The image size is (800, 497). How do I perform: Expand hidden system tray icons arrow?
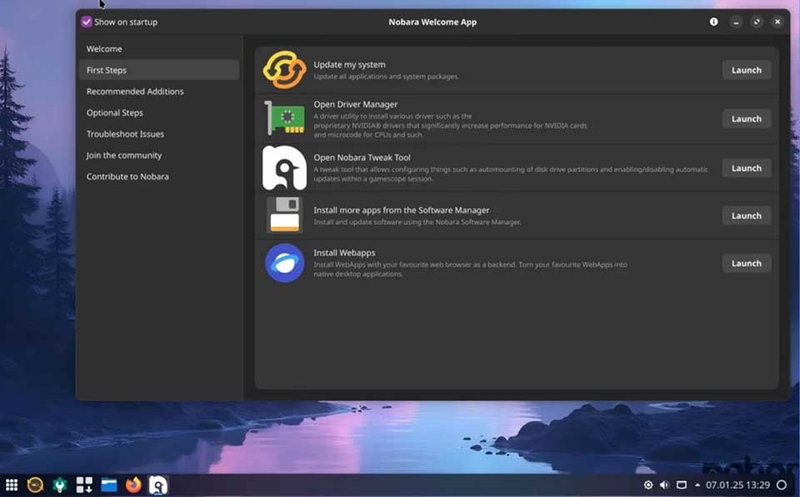pos(697,485)
